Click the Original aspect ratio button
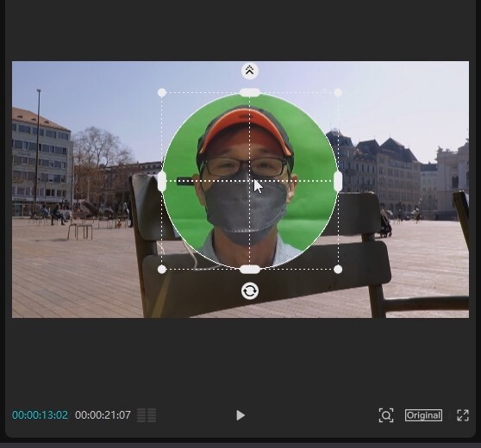 (x=423, y=415)
